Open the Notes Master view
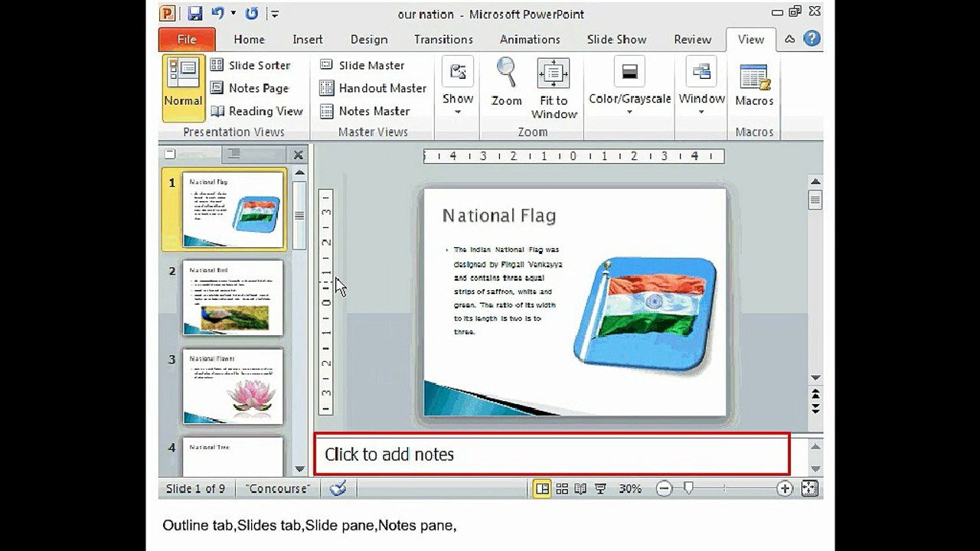The width and height of the screenshot is (980, 551). [364, 111]
